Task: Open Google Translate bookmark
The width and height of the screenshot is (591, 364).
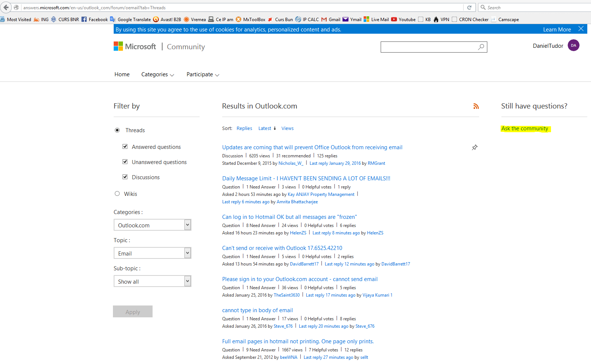Action: point(130,20)
